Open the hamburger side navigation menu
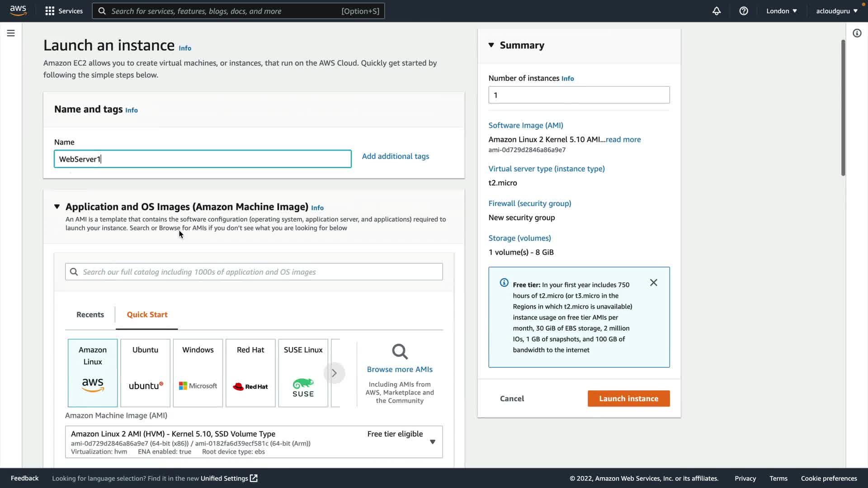Image resolution: width=868 pixels, height=488 pixels. (11, 33)
